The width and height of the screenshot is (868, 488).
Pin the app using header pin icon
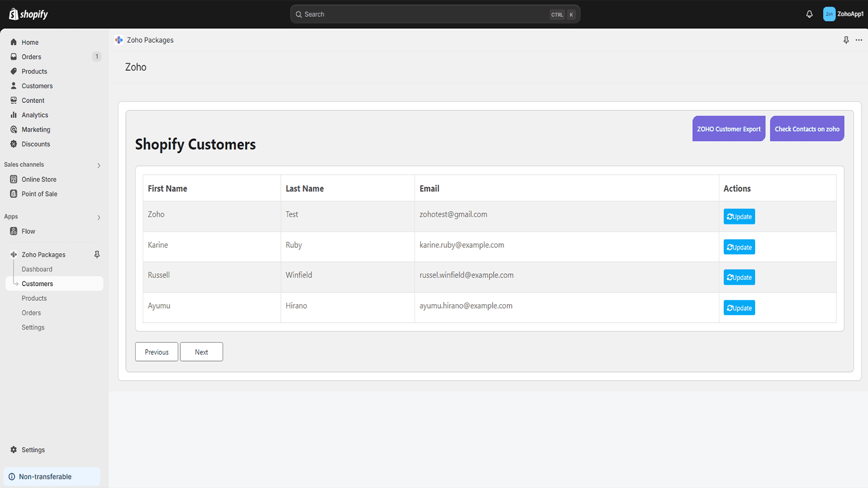[x=846, y=40]
